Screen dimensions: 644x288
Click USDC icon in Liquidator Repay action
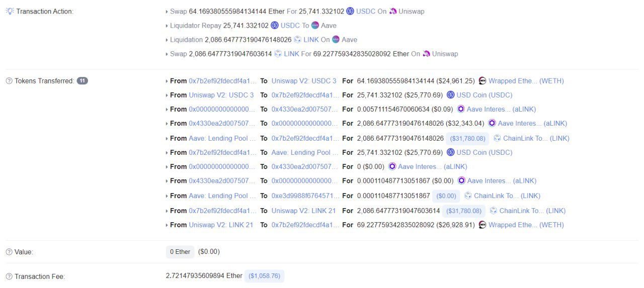275,25
